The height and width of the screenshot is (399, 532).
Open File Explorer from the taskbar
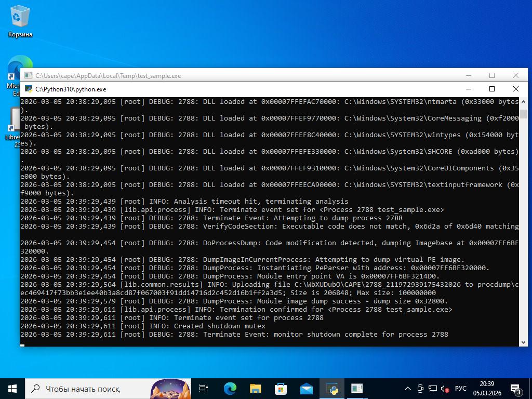tap(255, 389)
